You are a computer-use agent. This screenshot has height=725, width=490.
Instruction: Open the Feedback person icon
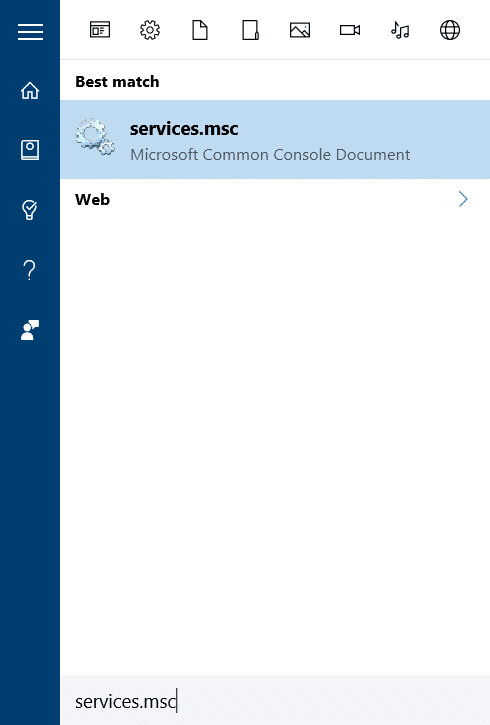pyautogui.click(x=30, y=330)
